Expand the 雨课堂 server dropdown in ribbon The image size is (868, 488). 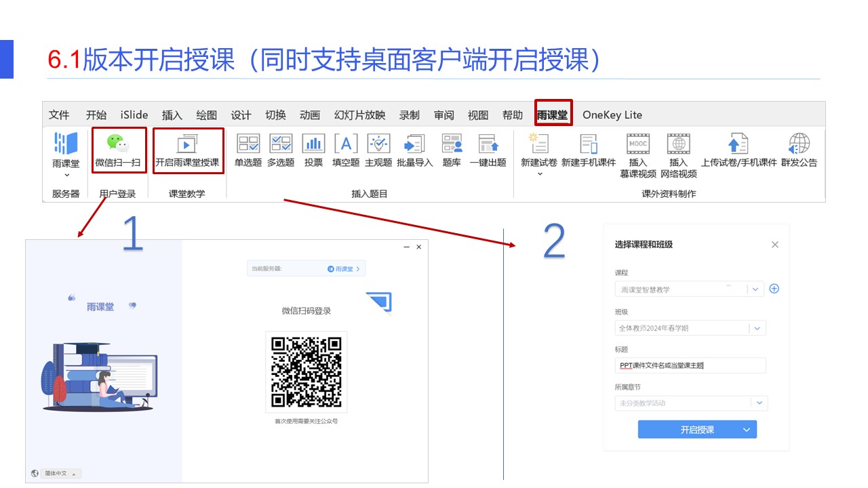click(x=66, y=175)
